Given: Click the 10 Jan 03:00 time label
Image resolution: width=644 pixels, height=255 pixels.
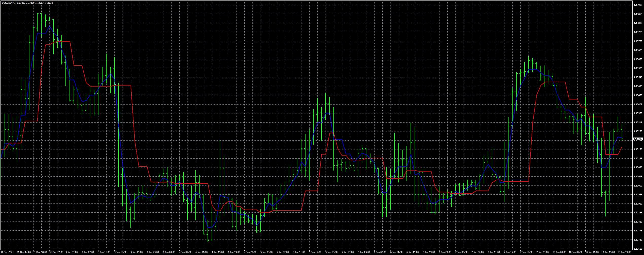Looking at the screenshot, I should tap(560, 252).
